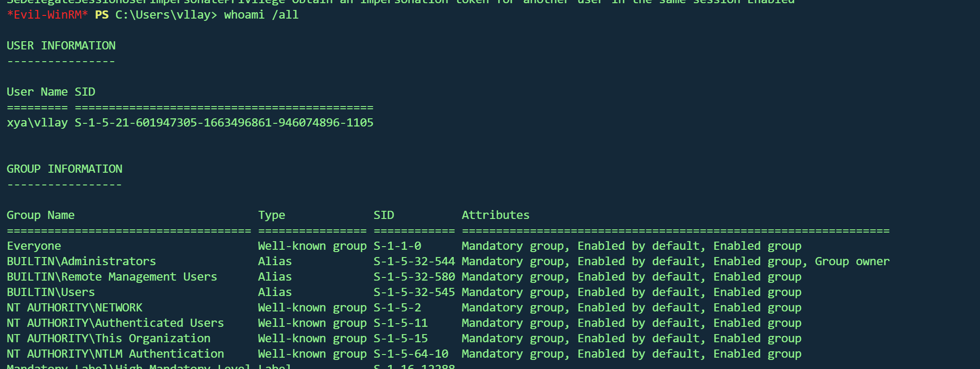Screen dimensions: 980x369
Task: Click the Group Name column header
Action: pyautogui.click(x=41, y=215)
